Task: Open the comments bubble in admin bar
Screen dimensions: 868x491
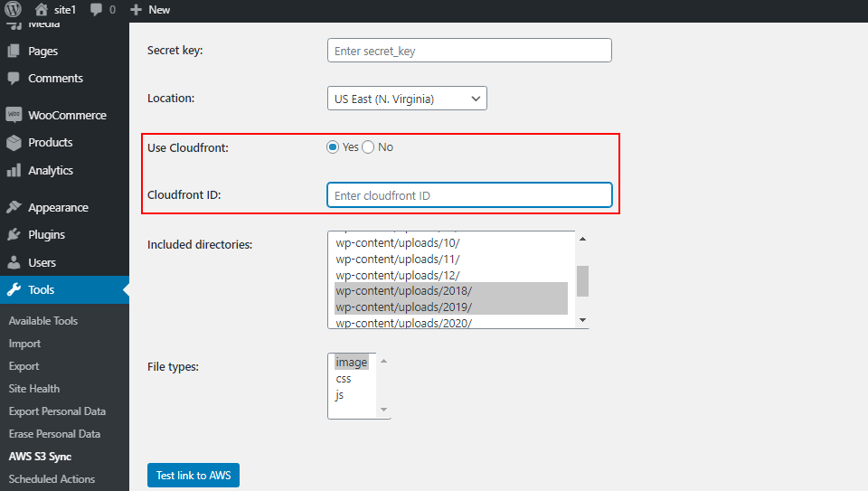Action: point(97,10)
